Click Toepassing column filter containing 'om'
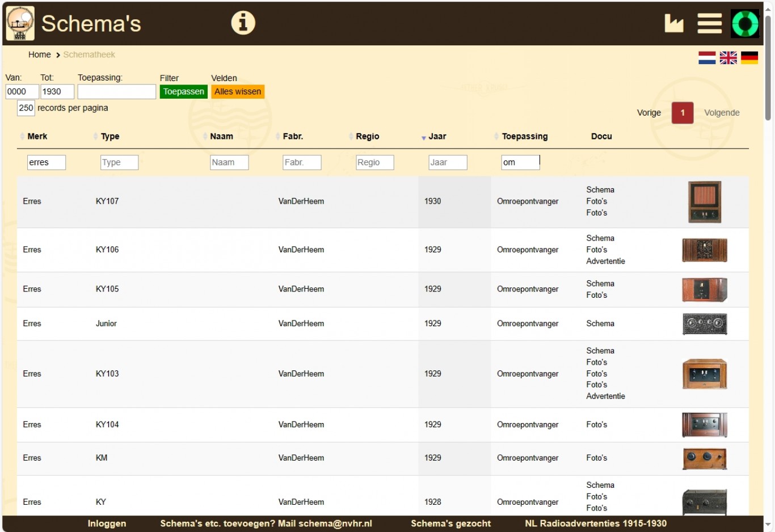The image size is (775, 532). click(x=520, y=162)
